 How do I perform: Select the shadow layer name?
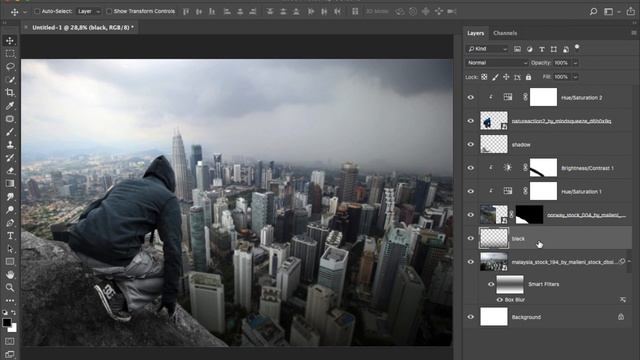click(x=521, y=145)
